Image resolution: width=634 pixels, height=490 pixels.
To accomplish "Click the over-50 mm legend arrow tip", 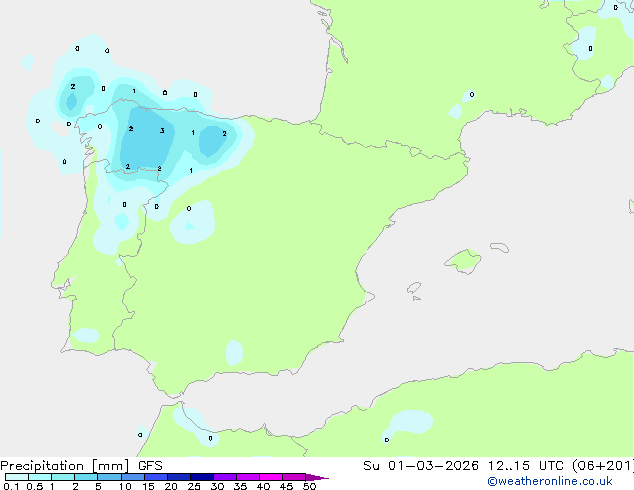I will [317, 477].
